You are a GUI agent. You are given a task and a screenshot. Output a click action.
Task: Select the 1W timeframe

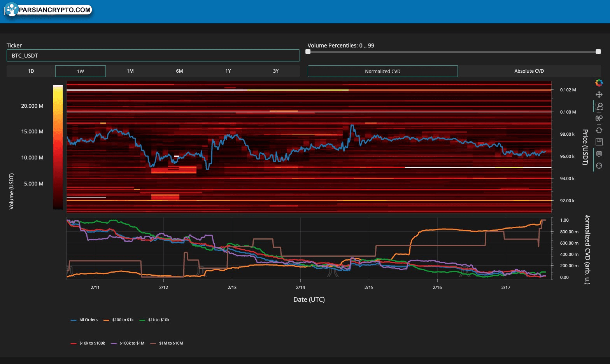click(80, 71)
